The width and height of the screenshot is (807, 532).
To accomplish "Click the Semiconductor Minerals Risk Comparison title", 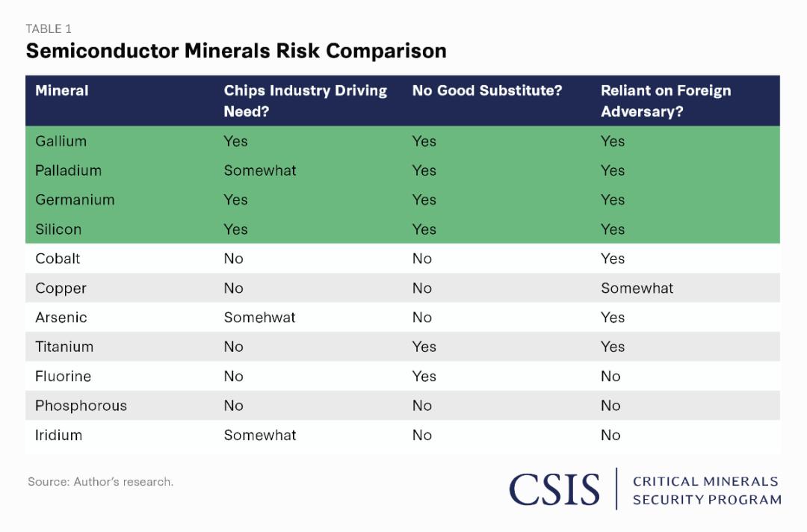I will pyautogui.click(x=236, y=51).
